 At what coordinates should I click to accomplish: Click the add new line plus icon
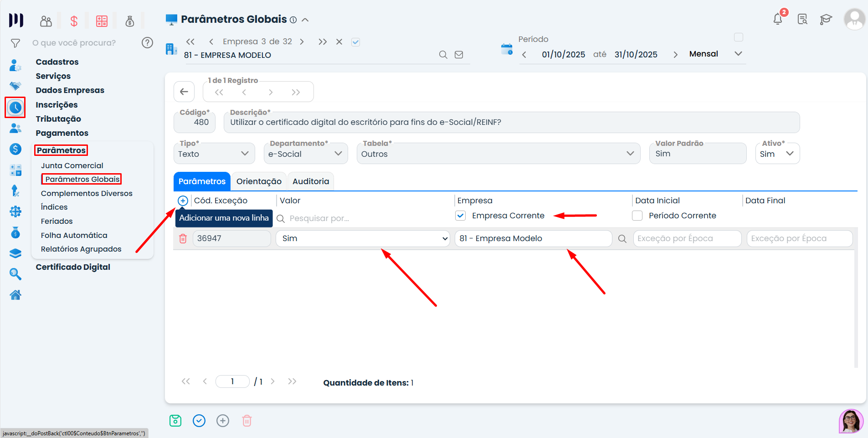(183, 201)
